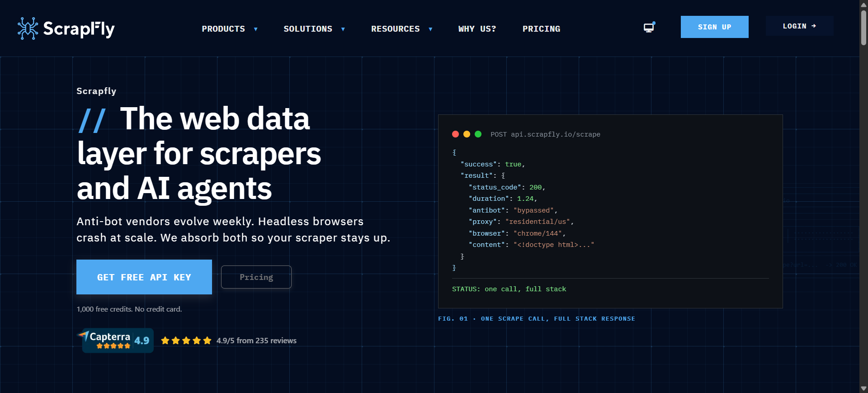Go to Pricing in the navigation bar
This screenshot has height=393, width=868.
[541, 29]
